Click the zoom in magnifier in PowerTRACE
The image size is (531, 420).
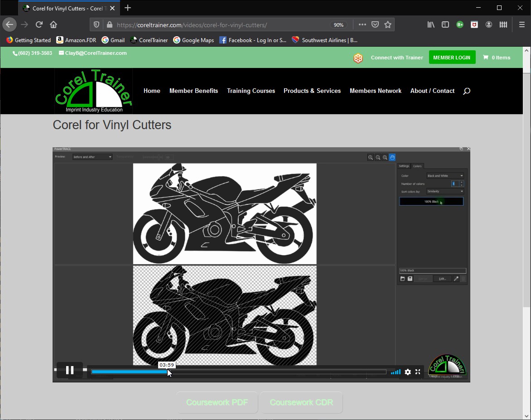point(371,157)
